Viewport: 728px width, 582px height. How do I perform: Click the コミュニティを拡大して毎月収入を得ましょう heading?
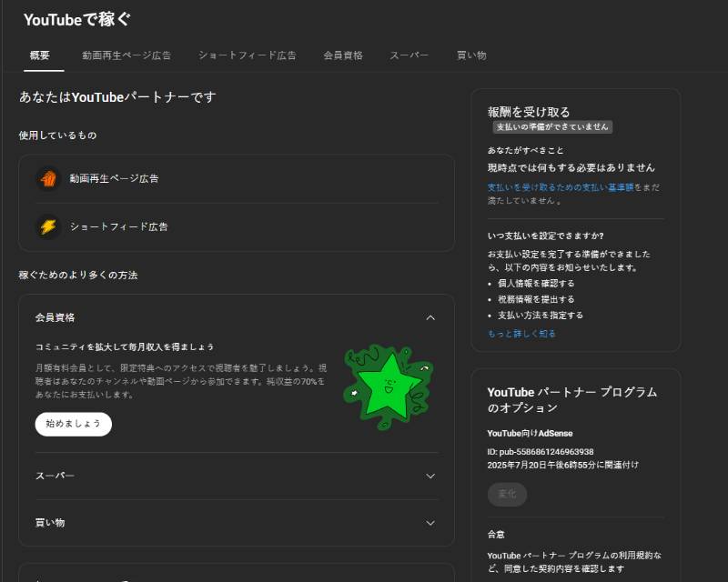pos(125,347)
